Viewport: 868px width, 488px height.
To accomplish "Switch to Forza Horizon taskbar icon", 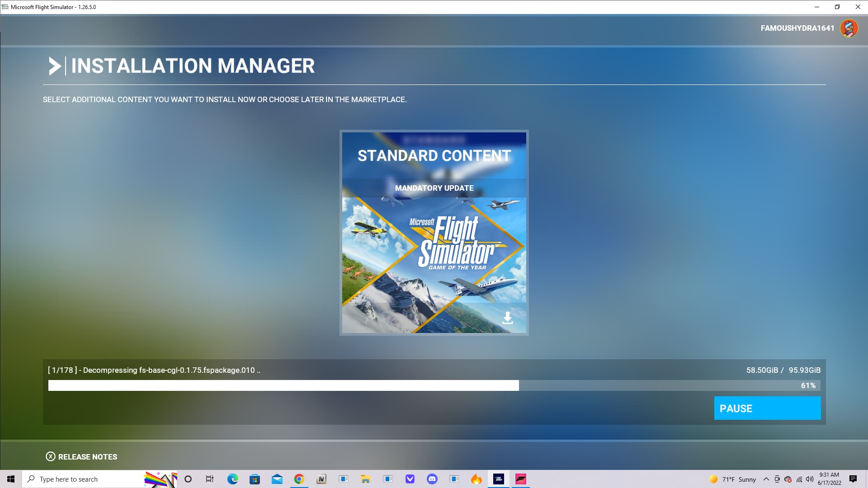I will click(x=521, y=479).
